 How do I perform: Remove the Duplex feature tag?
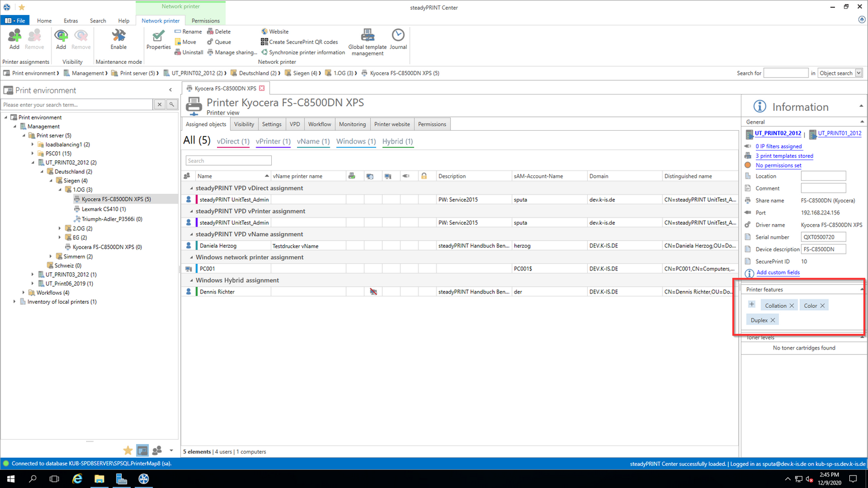pyautogui.click(x=773, y=321)
